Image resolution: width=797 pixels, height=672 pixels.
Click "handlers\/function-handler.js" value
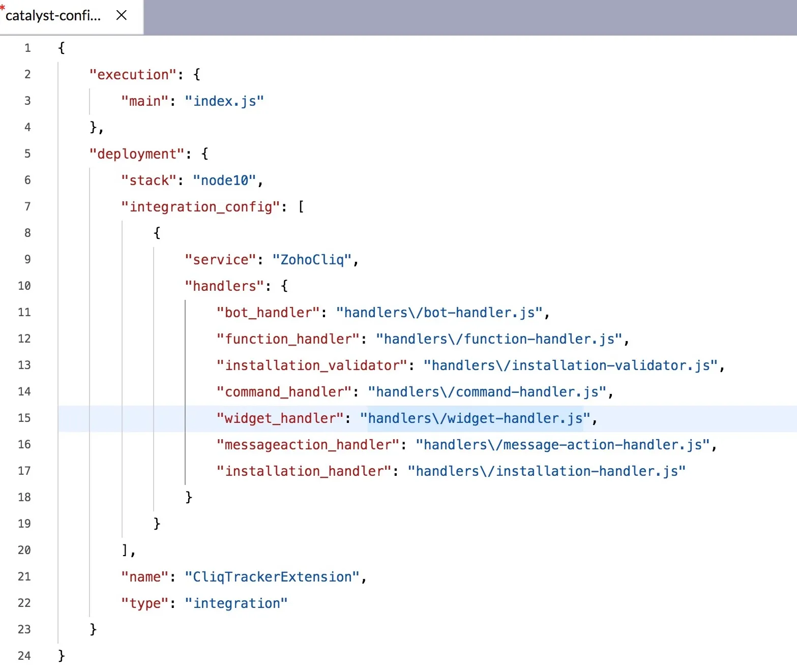coord(499,339)
